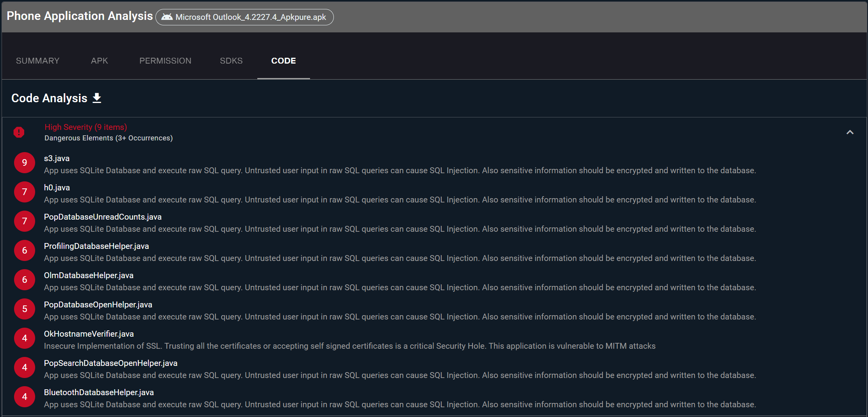The image size is (868, 417).
Task: Click the 7 badge for PopDatabaseUnreadCounts.java
Action: [x=25, y=221]
